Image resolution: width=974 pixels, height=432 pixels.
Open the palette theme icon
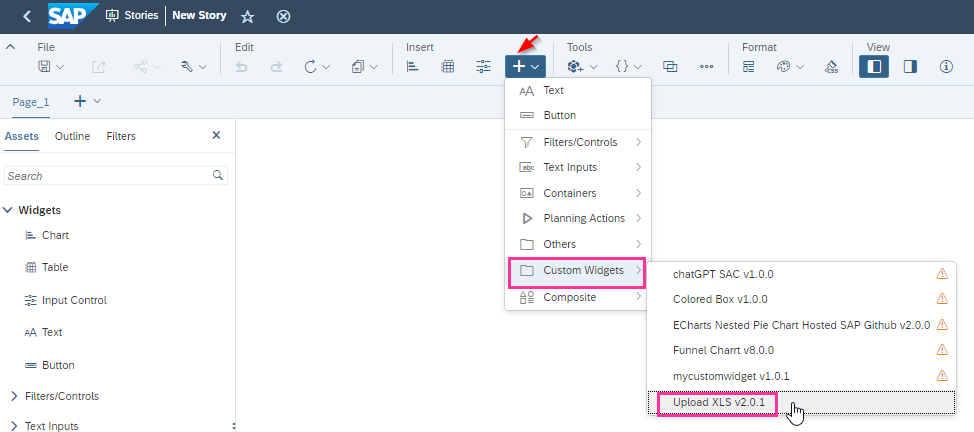783,67
